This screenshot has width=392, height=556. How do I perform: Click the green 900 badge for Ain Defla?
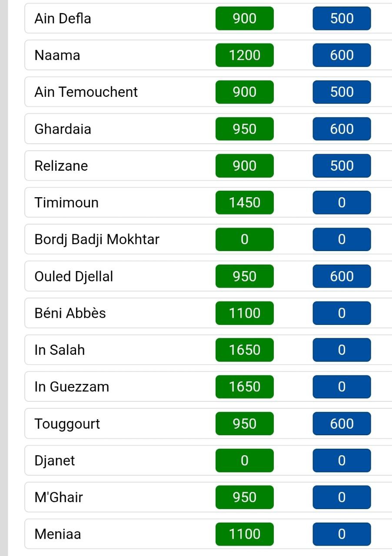245,18
